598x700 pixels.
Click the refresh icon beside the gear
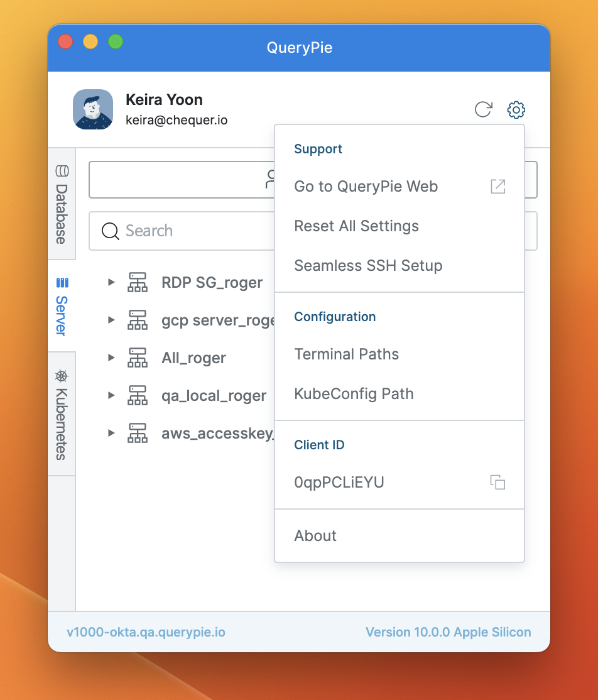483,109
